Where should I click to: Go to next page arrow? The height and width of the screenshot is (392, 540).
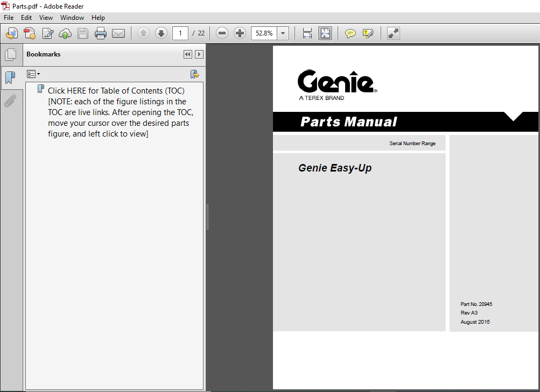pos(161,33)
